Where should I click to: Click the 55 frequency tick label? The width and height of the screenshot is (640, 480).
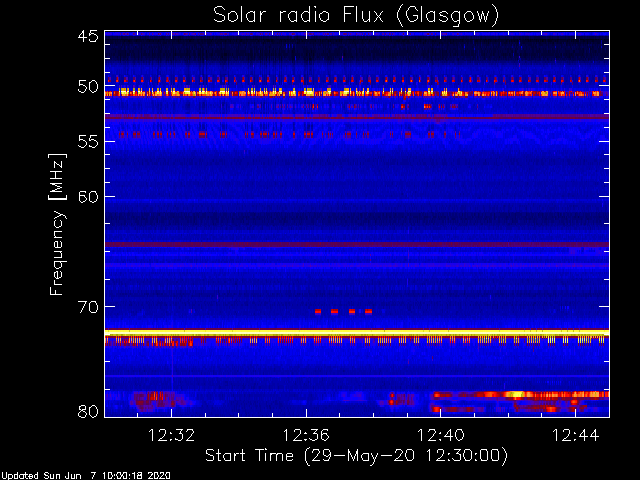pyautogui.click(x=88, y=142)
